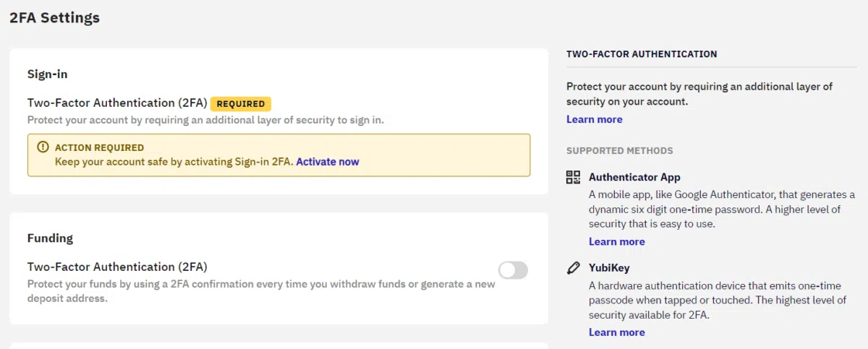
Task: Click the Funding Two-Factor Authentication (2FA) label
Action: point(117,267)
